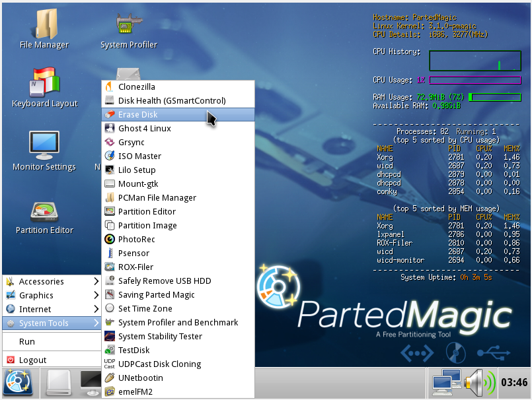Viewport: 532px width, 400px height.
Task: Select System Tools in the start menu
Action: [x=52, y=323]
